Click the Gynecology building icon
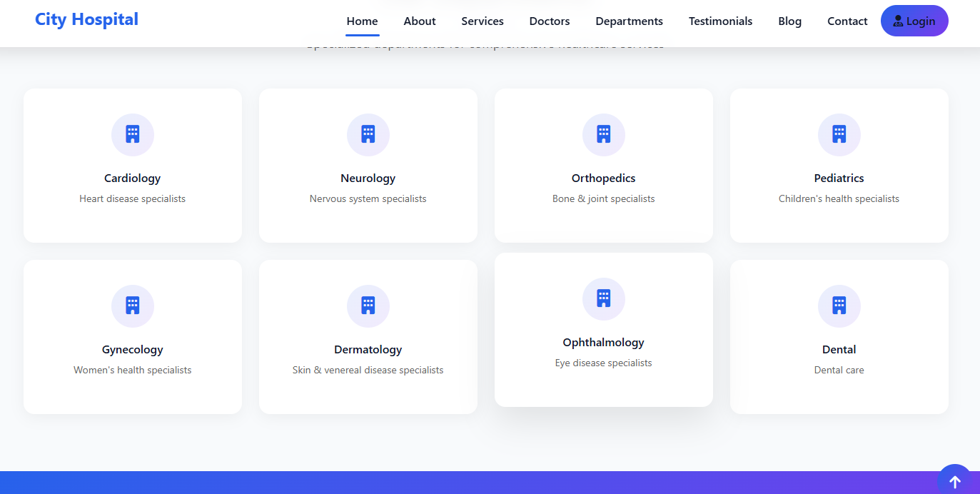 pos(133,306)
